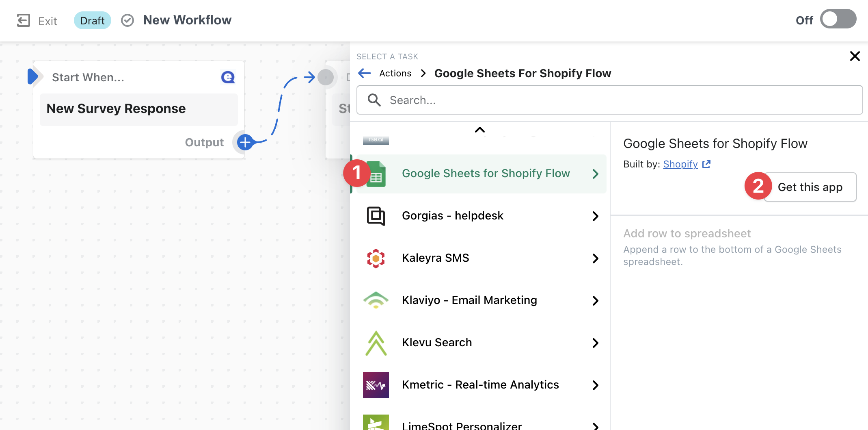Click Add row to spreadsheet action
This screenshot has height=430, width=868.
tap(687, 233)
